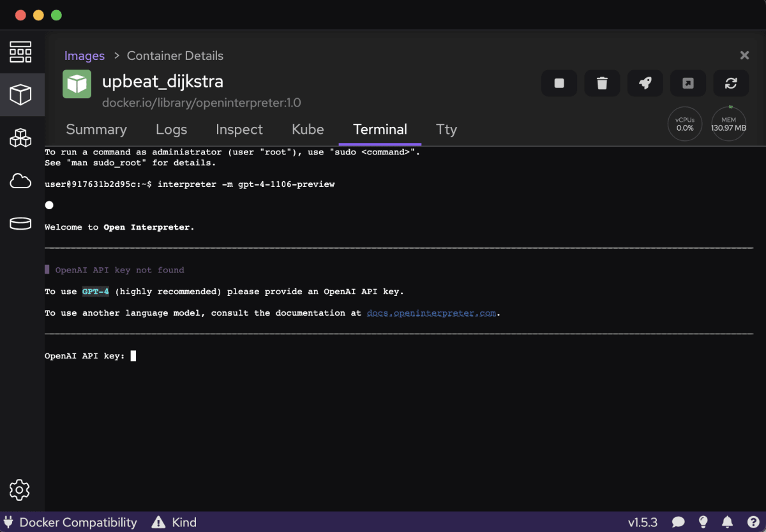Click the docker.io/library/openinterpreter:1.0 image name

[x=202, y=102]
